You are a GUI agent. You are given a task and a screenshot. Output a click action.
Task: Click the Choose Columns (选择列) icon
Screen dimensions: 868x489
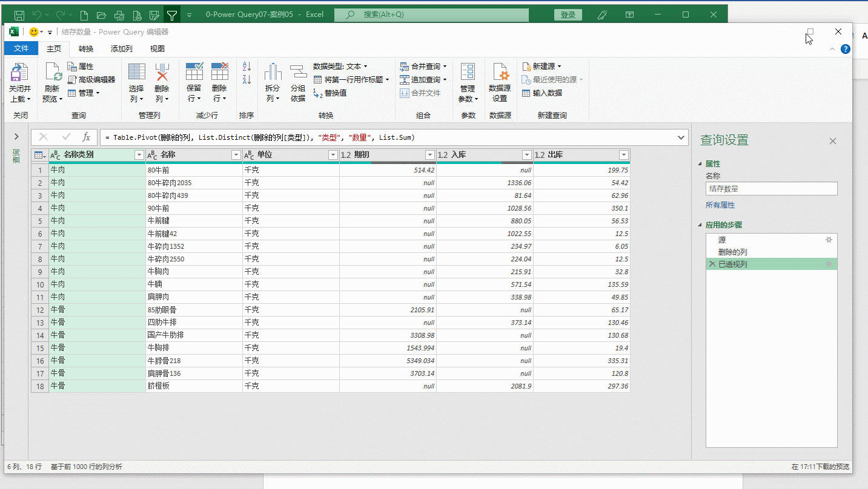point(137,72)
